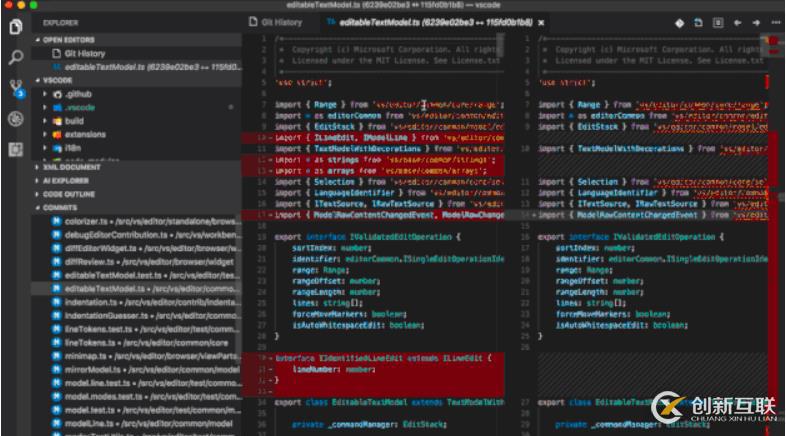Click the M status icon beside minimap.ts
786x436 pixels.
(57, 356)
